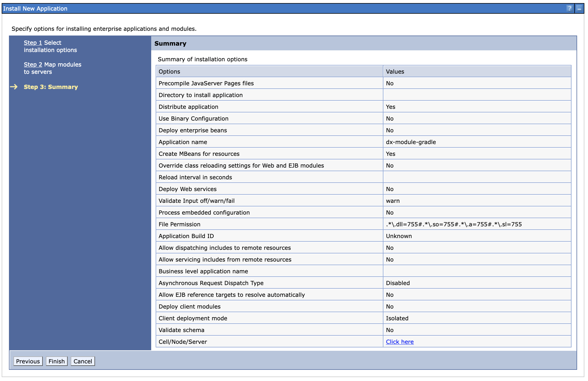Click the yellow arrow beside Step 3
The height and width of the screenshot is (381, 588).
tap(14, 87)
